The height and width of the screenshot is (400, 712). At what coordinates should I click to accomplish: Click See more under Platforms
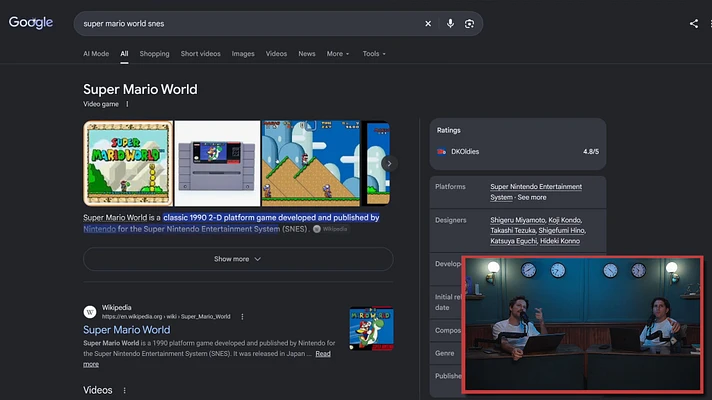pos(532,198)
